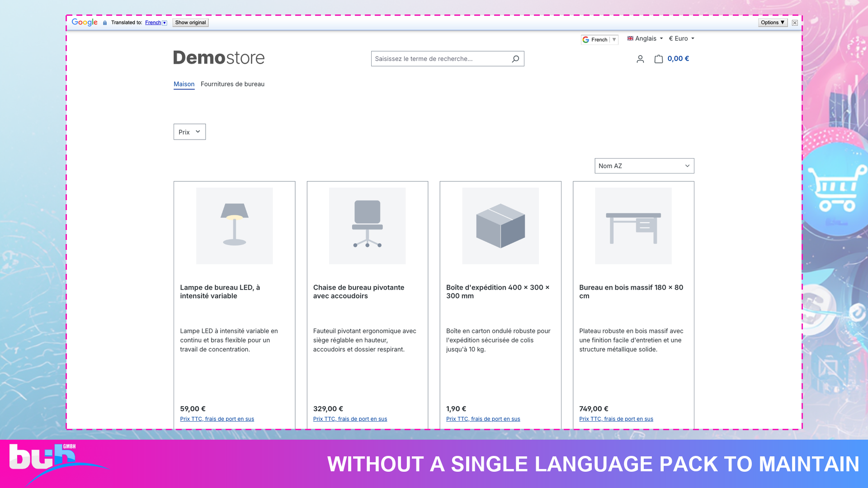The height and width of the screenshot is (488, 868).
Task: Click the 'Plateau robuste en bois massif' description
Action: point(631,340)
